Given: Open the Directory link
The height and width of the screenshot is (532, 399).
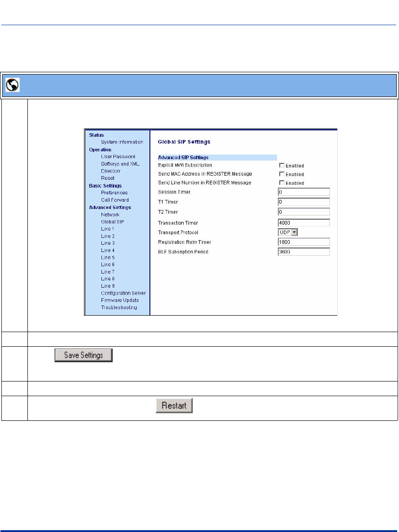Looking at the screenshot, I should click(111, 171).
